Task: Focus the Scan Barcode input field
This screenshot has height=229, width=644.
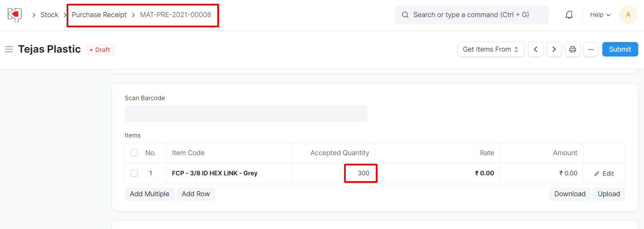Action: pos(246,113)
